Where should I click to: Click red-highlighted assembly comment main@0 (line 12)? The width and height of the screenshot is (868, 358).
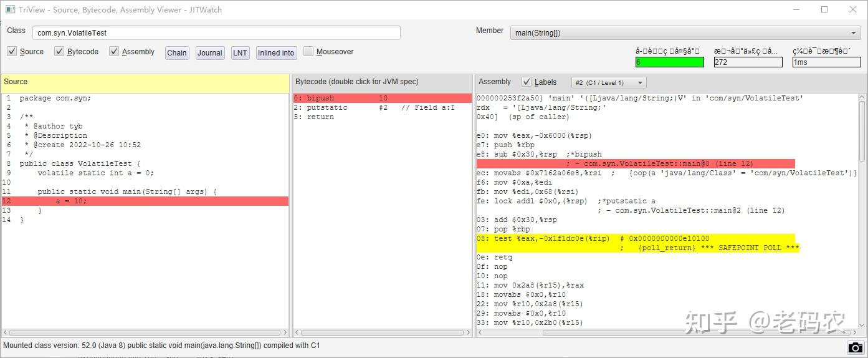(x=636, y=163)
